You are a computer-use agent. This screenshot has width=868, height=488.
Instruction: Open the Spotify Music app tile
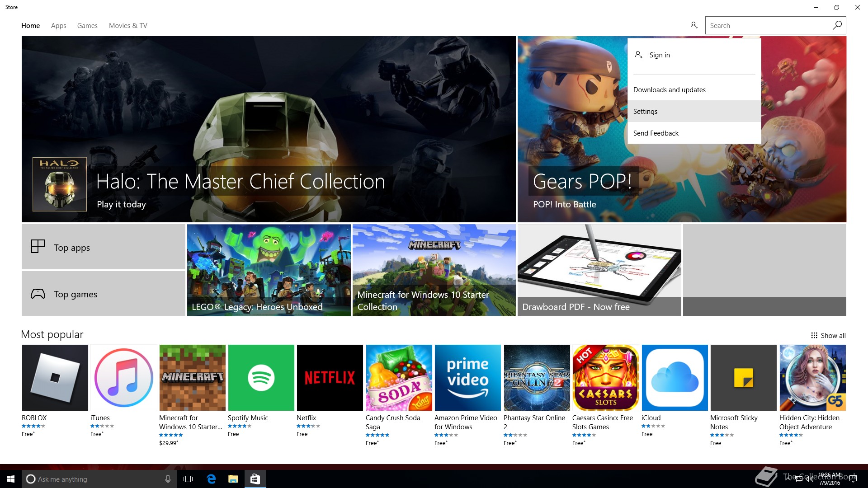(261, 378)
